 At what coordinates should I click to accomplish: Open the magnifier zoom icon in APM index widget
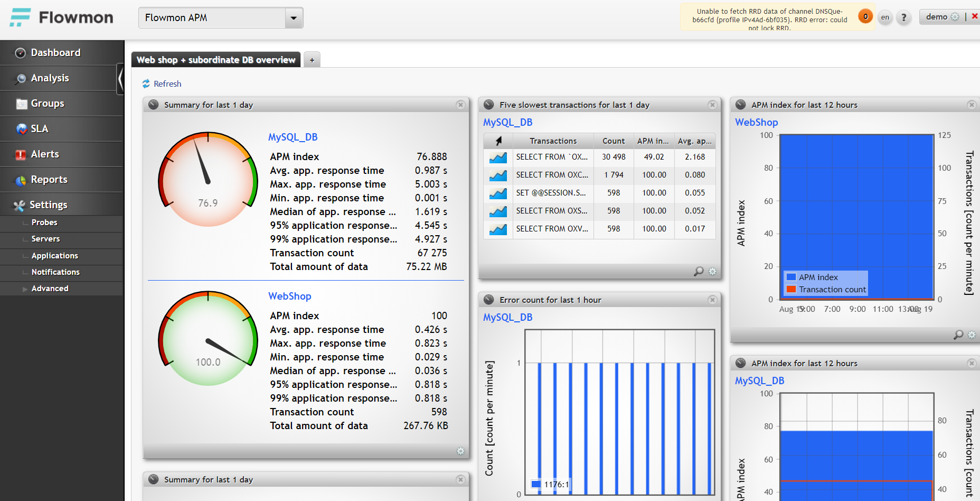[957, 335]
